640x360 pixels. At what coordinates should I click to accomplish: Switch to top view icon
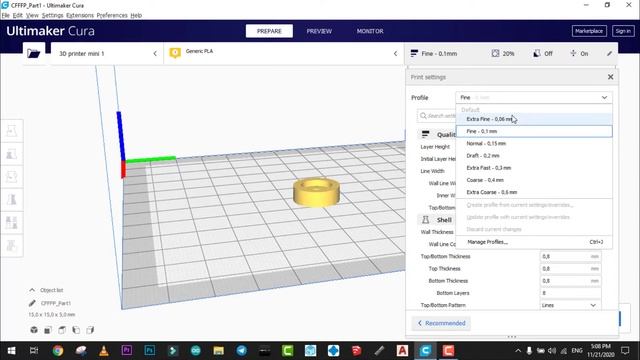[x=62, y=330]
